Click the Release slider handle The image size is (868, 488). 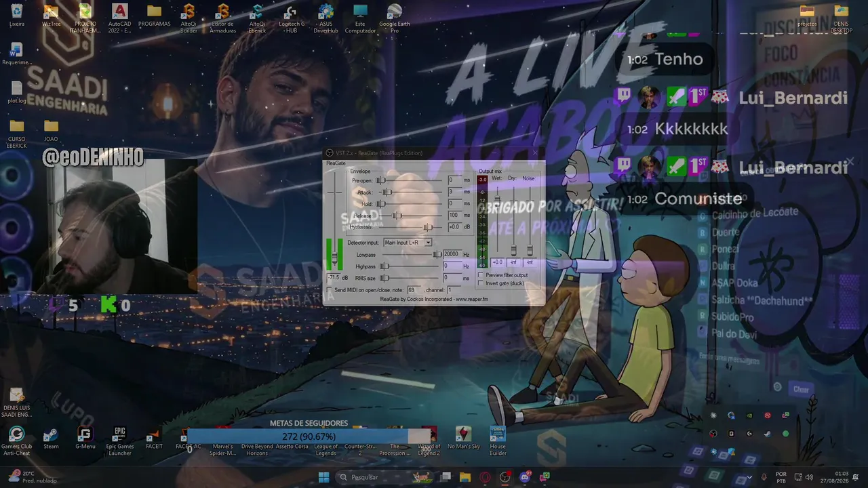tap(398, 216)
